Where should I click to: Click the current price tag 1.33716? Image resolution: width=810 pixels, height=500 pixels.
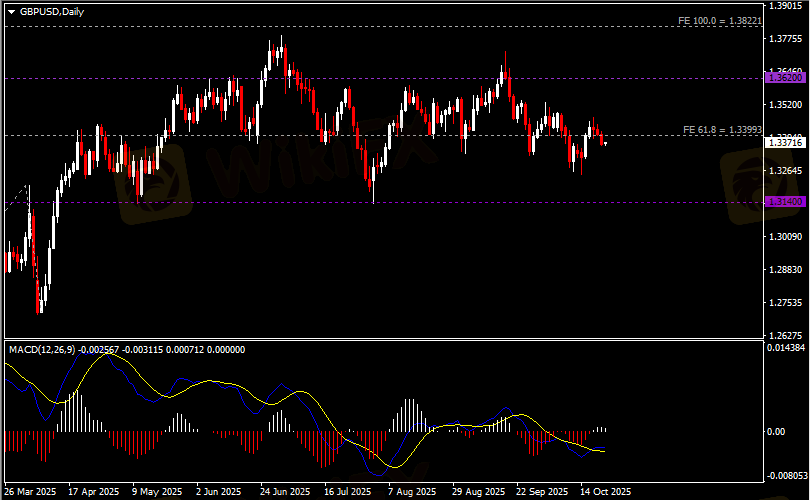pyautogui.click(x=783, y=143)
